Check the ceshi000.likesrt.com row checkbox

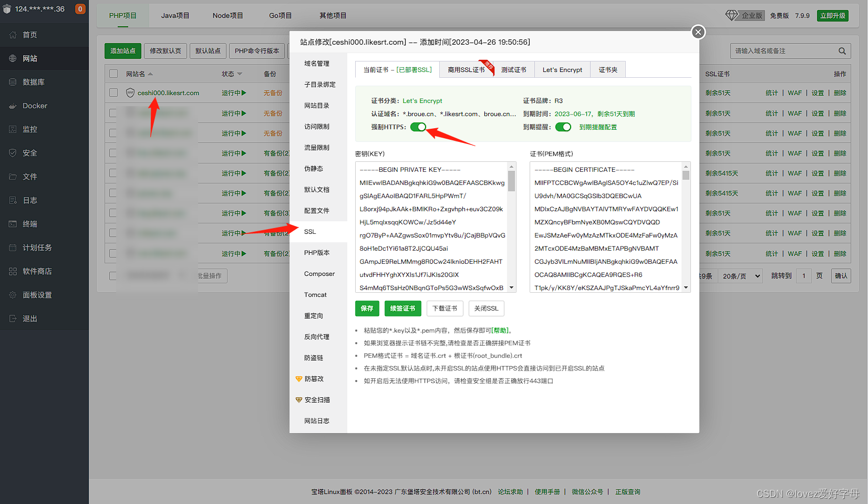click(x=113, y=92)
